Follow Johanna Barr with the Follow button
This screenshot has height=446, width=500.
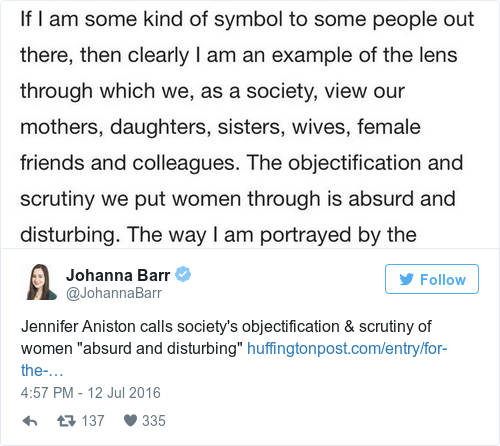pos(432,279)
